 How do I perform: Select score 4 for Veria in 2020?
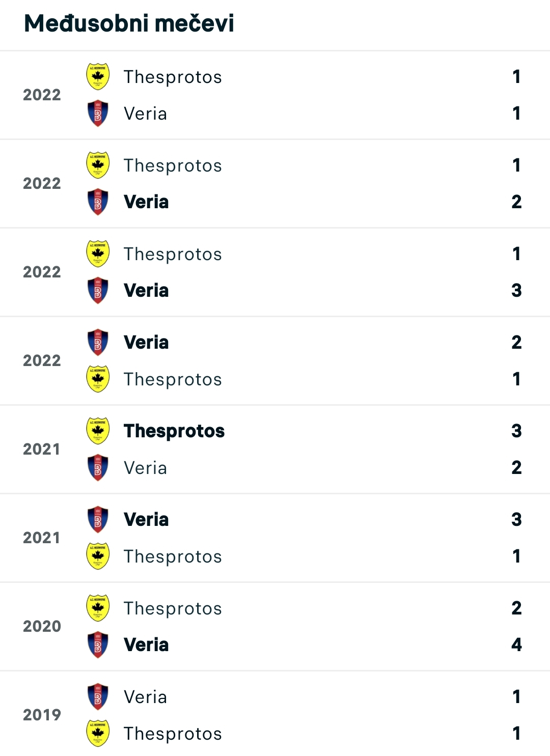click(516, 645)
